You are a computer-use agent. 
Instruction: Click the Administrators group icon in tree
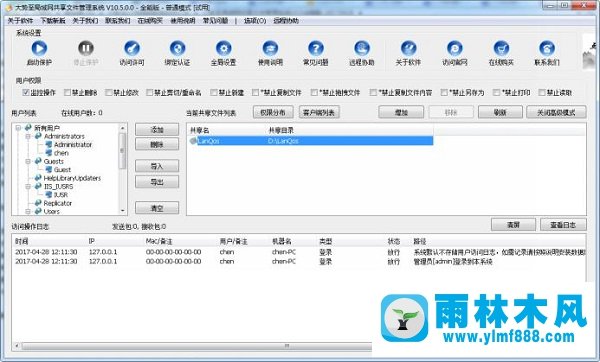click(x=38, y=136)
